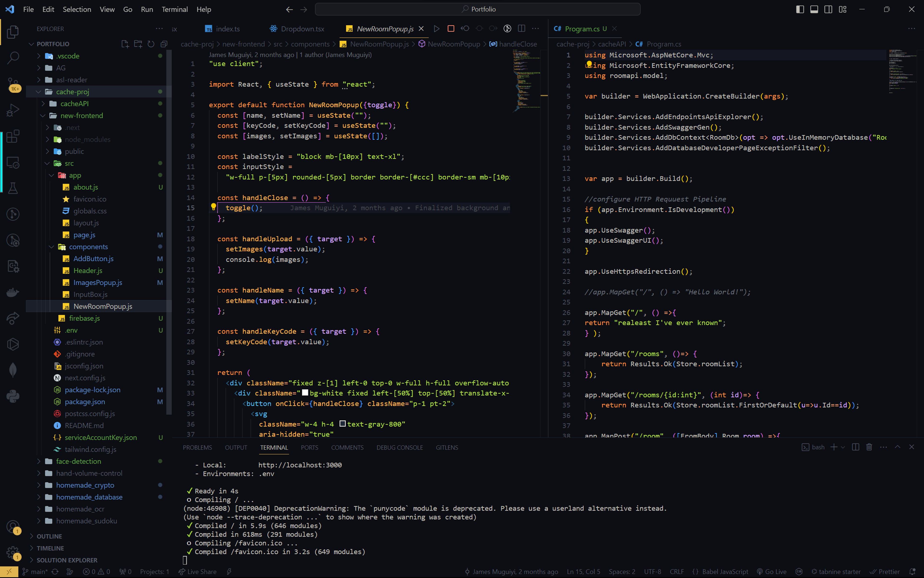Expand the OUTLINE section
This screenshot has height=578, width=924.
tap(98, 536)
